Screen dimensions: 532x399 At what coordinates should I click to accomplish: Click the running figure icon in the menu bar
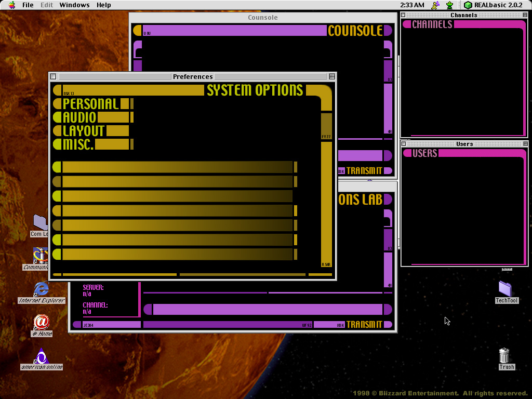pos(435,5)
